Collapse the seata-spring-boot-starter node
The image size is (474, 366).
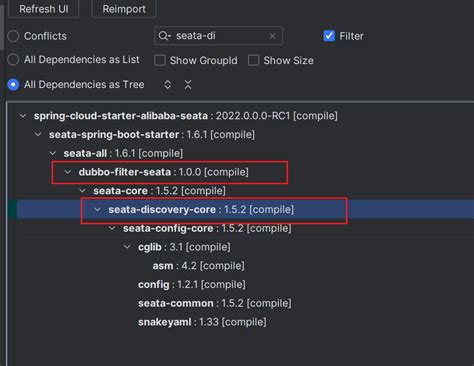[x=38, y=134]
